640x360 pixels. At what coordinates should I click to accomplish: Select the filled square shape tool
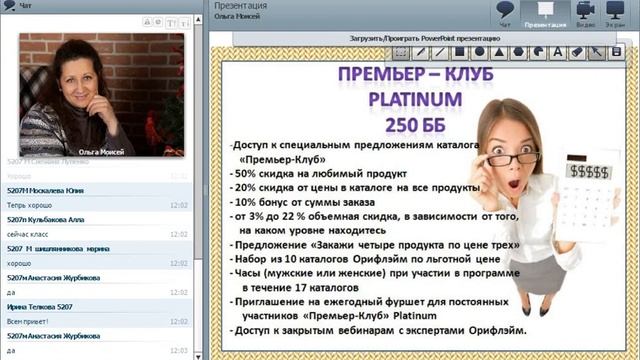tap(460, 53)
